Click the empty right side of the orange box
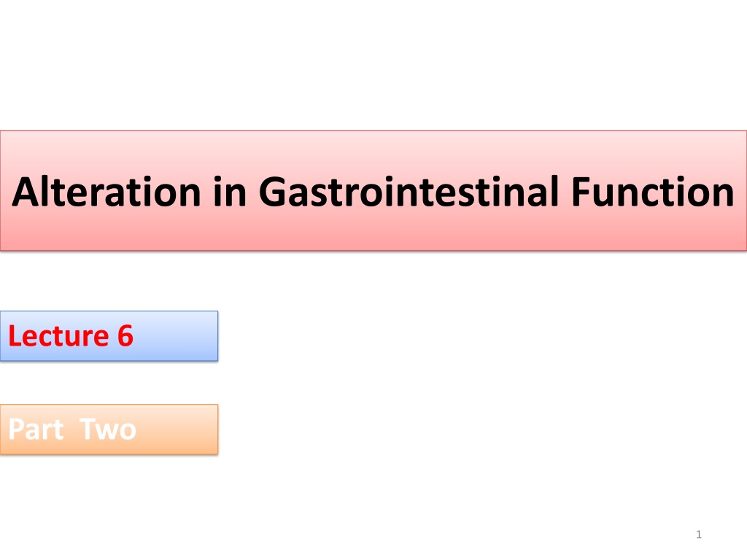 pyautogui.click(x=179, y=429)
